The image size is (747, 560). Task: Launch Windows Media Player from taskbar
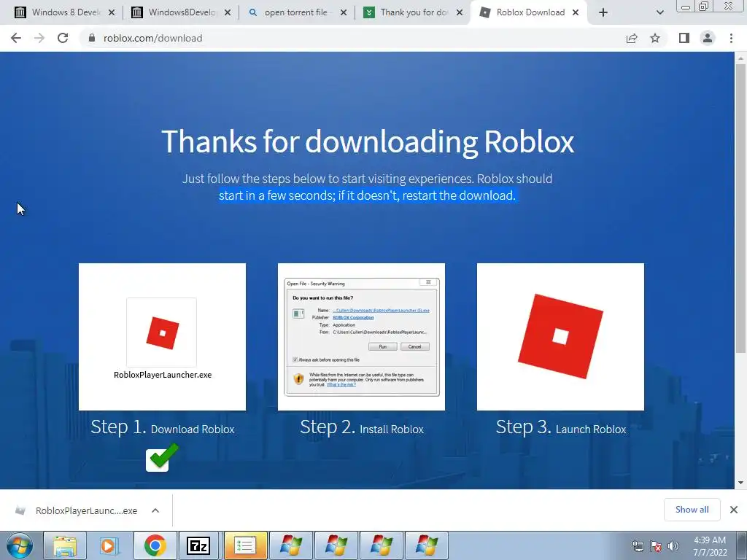pyautogui.click(x=109, y=545)
